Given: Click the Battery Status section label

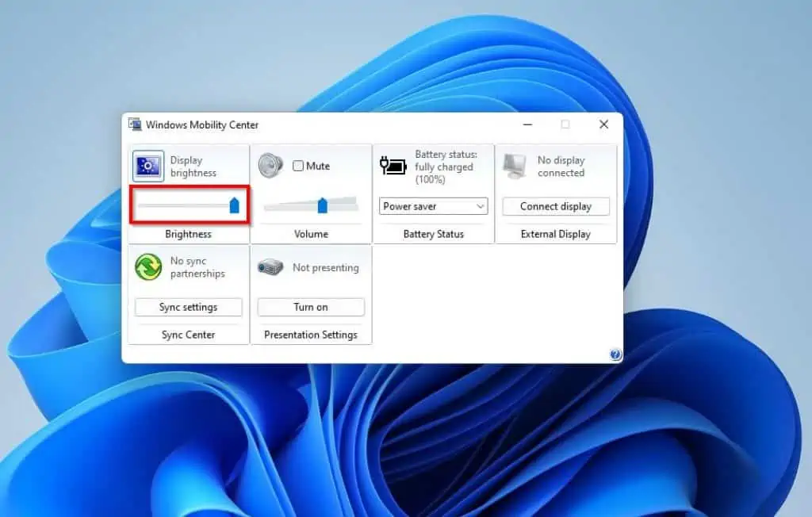Looking at the screenshot, I should coord(433,233).
